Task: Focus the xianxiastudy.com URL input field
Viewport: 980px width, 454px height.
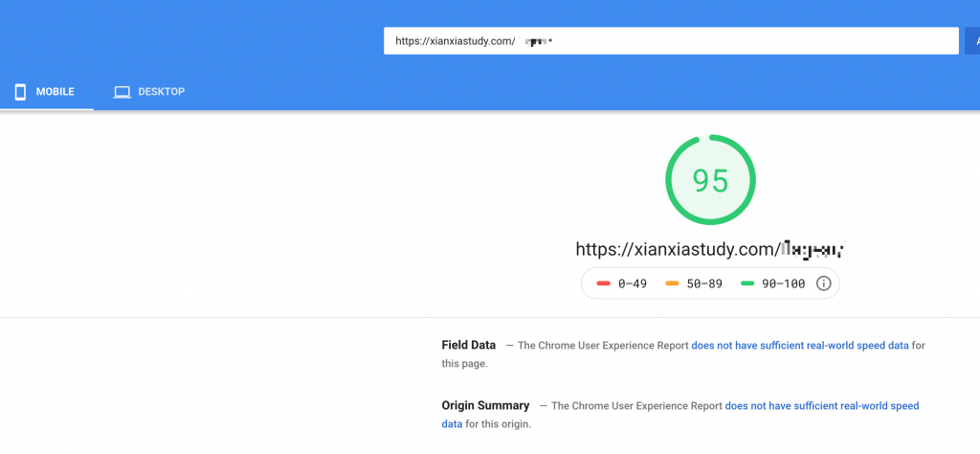Action: pos(670,41)
